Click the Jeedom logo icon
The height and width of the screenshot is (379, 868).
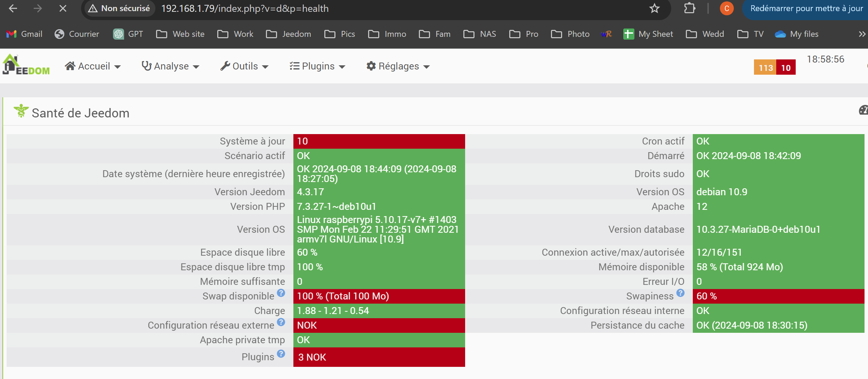click(x=26, y=66)
